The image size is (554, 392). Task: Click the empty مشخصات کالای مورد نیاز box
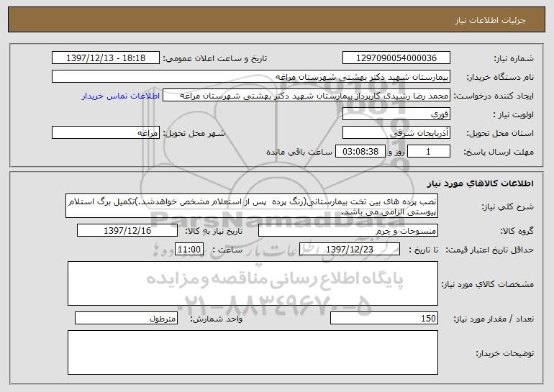(x=253, y=283)
